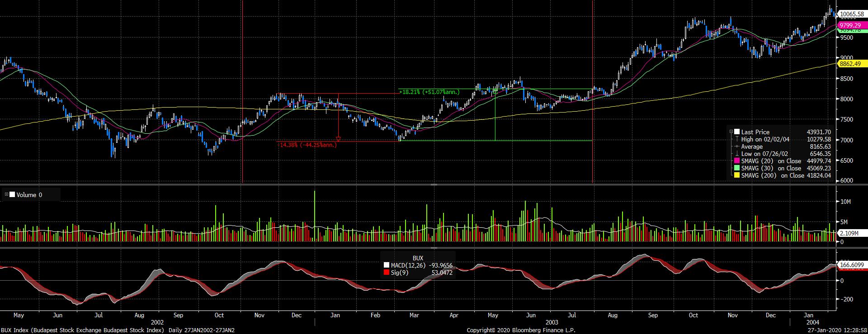
Task: Select the green +18.21% gain annotation
Action: coord(429,92)
